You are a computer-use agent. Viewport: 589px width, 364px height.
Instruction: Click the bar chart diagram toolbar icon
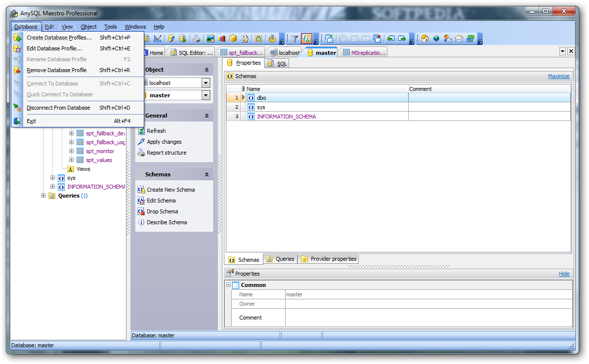(222, 39)
